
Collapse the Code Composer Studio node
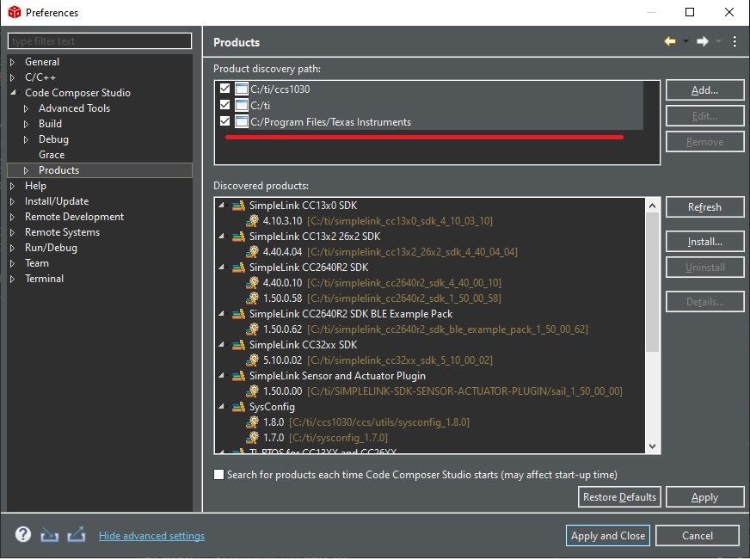(13, 92)
